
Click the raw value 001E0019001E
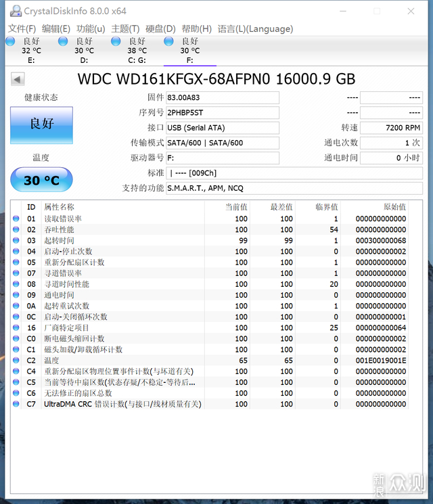(381, 361)
